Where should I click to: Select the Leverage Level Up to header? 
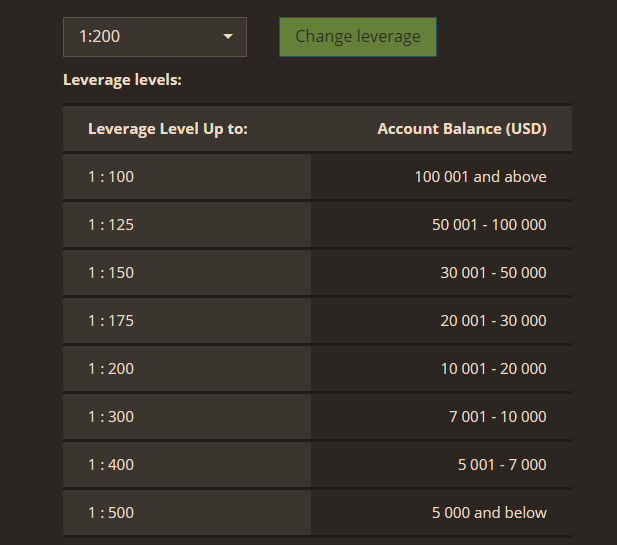(x=168, y=129)
